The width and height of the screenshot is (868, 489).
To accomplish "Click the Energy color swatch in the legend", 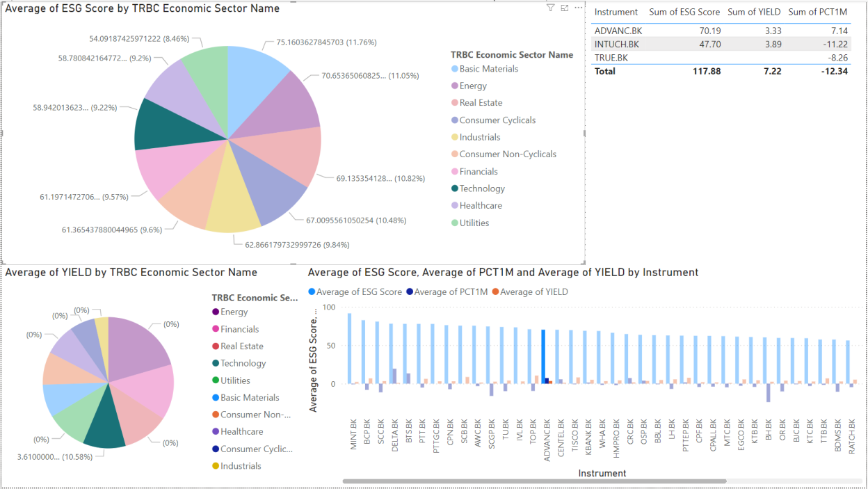I will pos(216,312).
